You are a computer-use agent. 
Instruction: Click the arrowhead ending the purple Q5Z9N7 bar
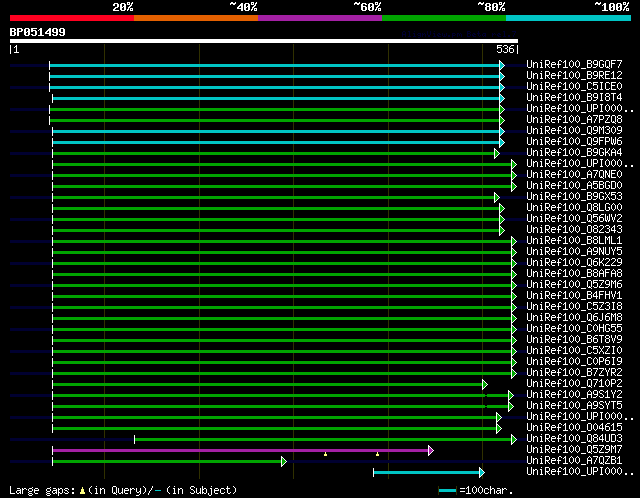[x=431, y=450]
